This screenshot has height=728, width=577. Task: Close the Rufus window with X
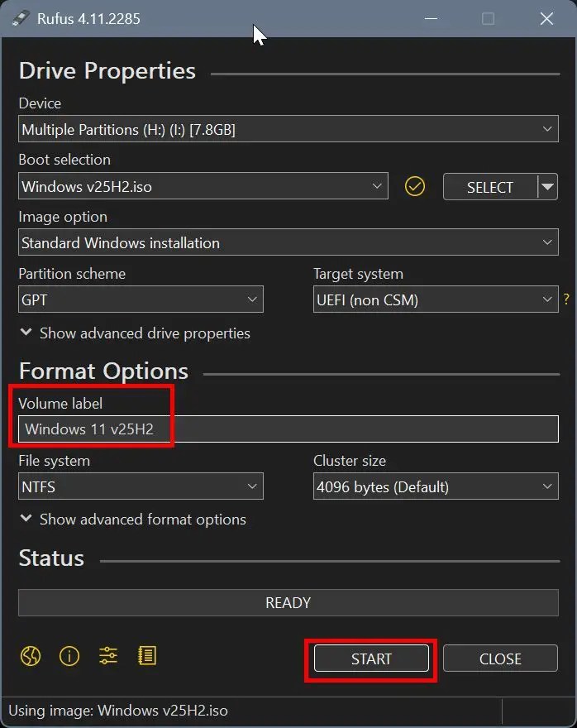tap(546, 18)
